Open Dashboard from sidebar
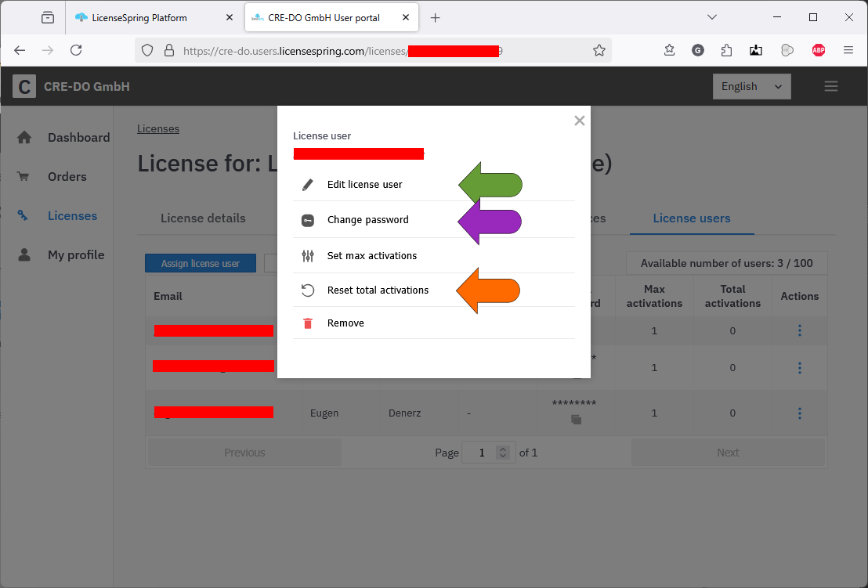 pos(78,137)
